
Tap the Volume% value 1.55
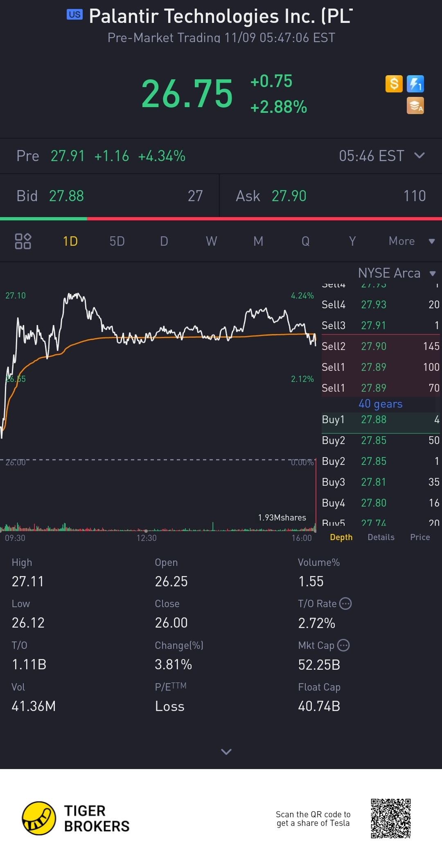(311, 581)
